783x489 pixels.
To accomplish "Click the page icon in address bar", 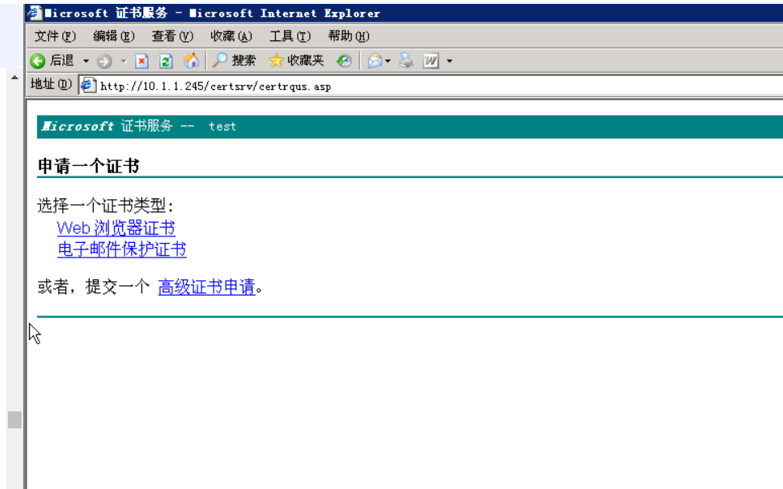I will pos(88,85).
